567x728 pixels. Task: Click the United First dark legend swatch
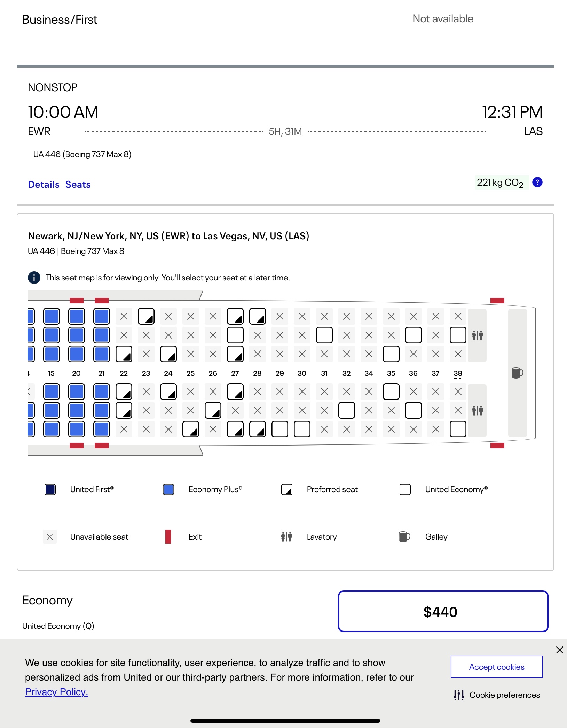[x=50, y=489]
